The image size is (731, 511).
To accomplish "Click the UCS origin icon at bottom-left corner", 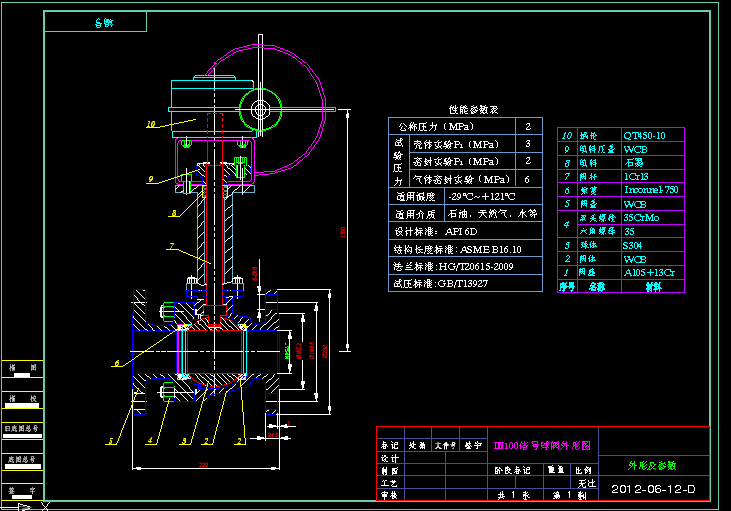I will 24,506.
